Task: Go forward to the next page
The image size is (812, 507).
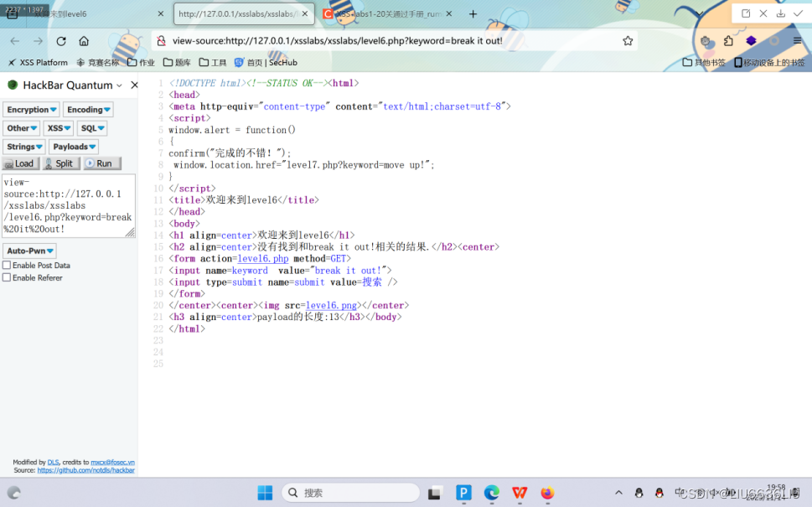Action: coord(38,41)
